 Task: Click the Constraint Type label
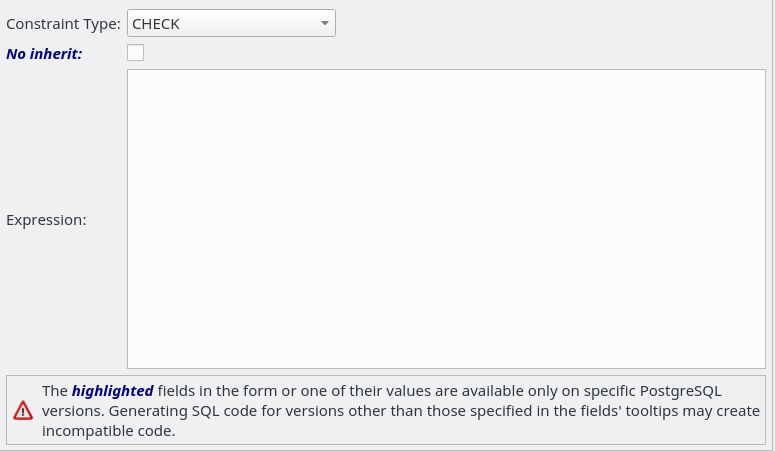63,24
